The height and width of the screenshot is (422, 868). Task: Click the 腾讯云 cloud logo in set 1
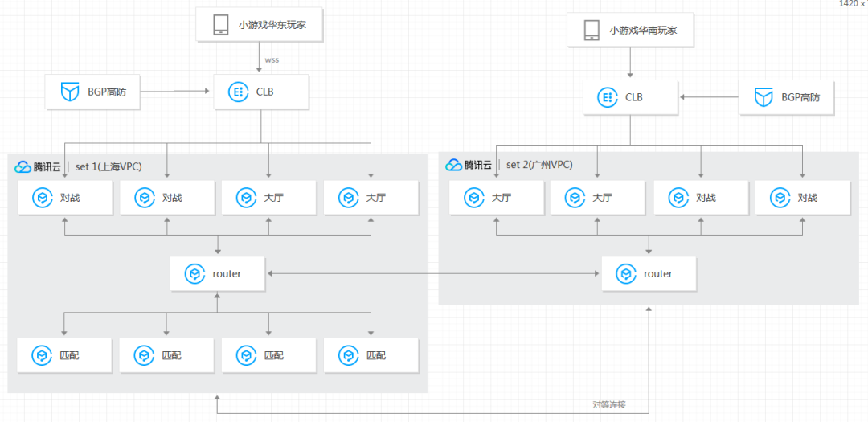coord(23,167)
